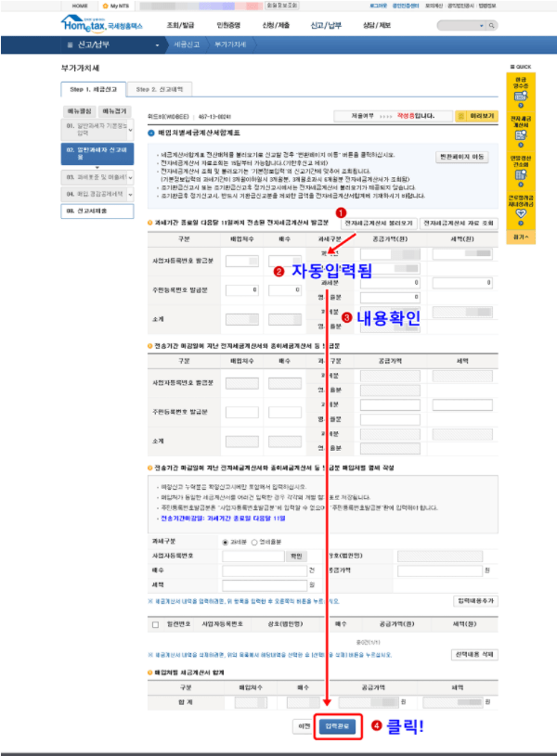The image size is (557, 756).
Task: Click the 확인 button next to 사업자등록번호
Action: [x=296, y=556]
